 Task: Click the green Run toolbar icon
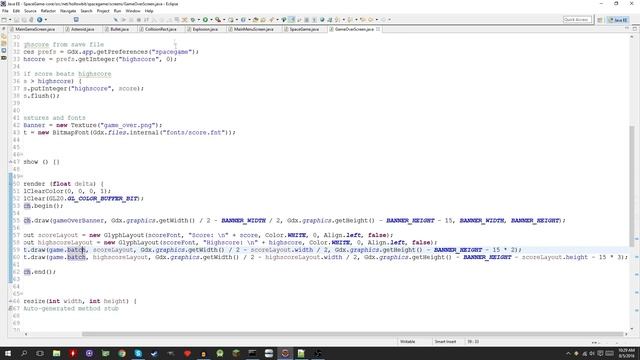pyautogui.click(x=205, y=20)
